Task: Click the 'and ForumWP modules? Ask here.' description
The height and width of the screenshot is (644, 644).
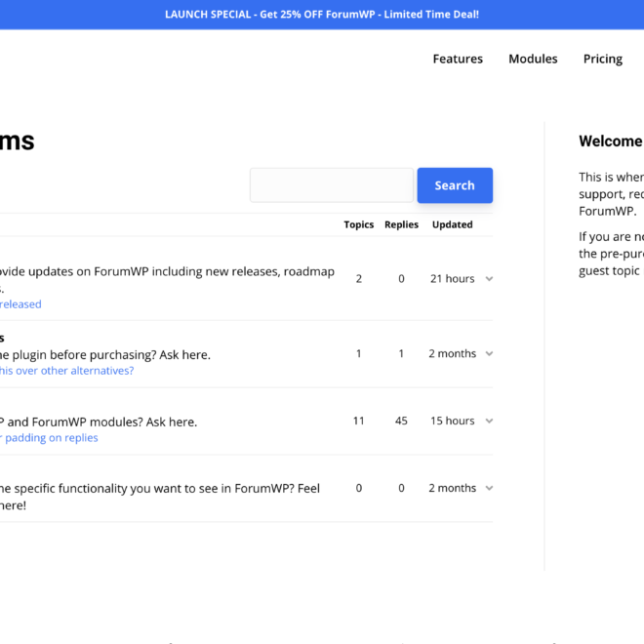Action: (101, 423)
